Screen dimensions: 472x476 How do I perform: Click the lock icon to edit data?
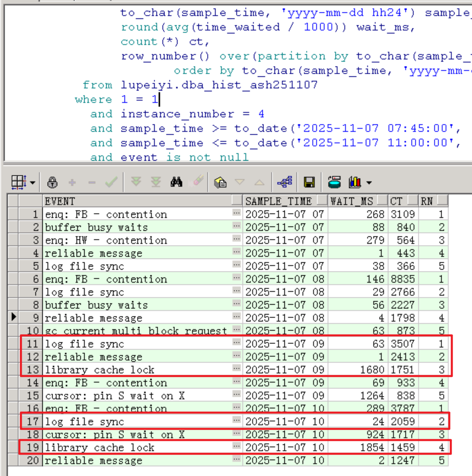tap(52, 182)
